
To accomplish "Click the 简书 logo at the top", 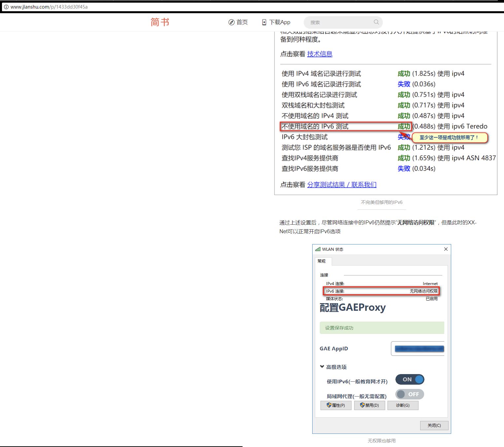I will pos(160,22).
